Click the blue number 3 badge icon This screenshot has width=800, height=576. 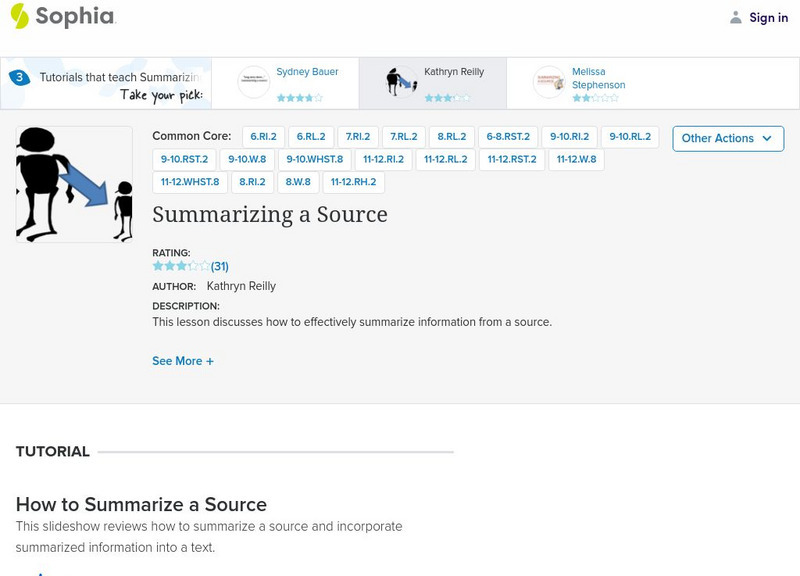pos(19,77)
